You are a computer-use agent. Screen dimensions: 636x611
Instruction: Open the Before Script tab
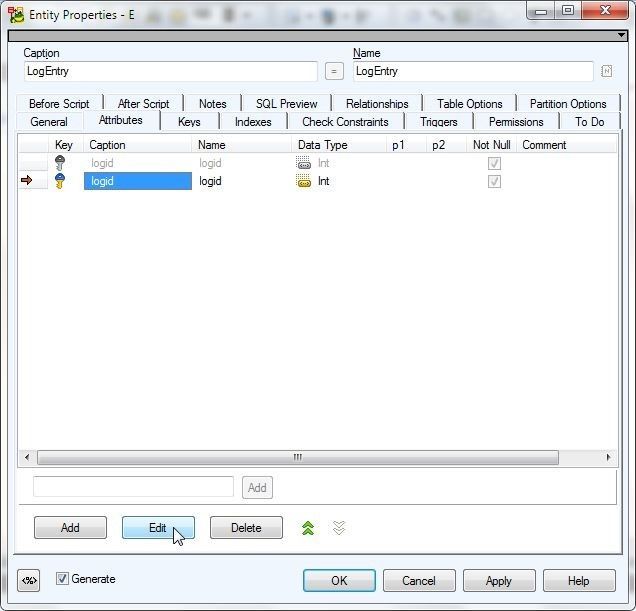[x=59, y=103]
